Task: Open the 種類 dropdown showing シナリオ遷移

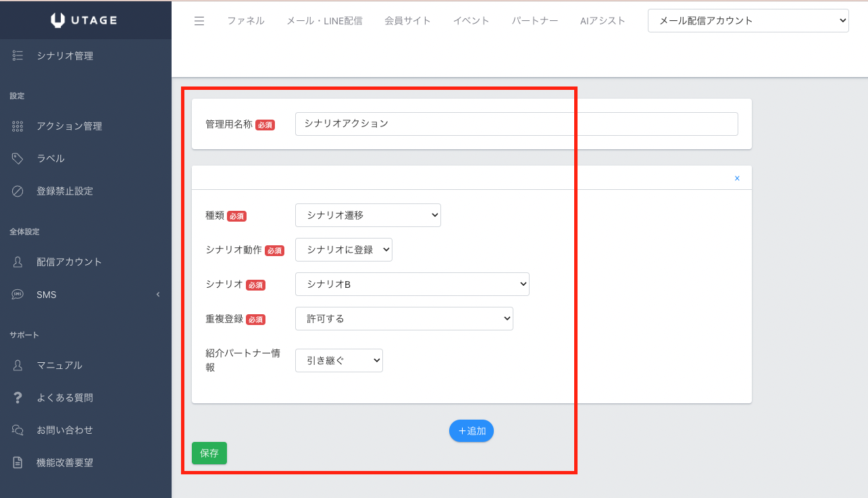Action: [x=368, y=216]
